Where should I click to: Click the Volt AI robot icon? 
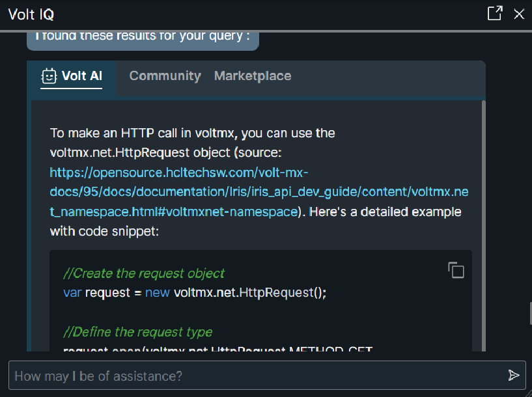point(49,76)
